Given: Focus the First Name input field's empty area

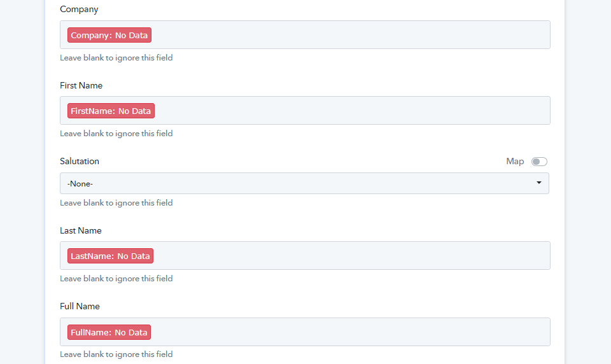Looking at the screenshot, I should pos(351,110).
